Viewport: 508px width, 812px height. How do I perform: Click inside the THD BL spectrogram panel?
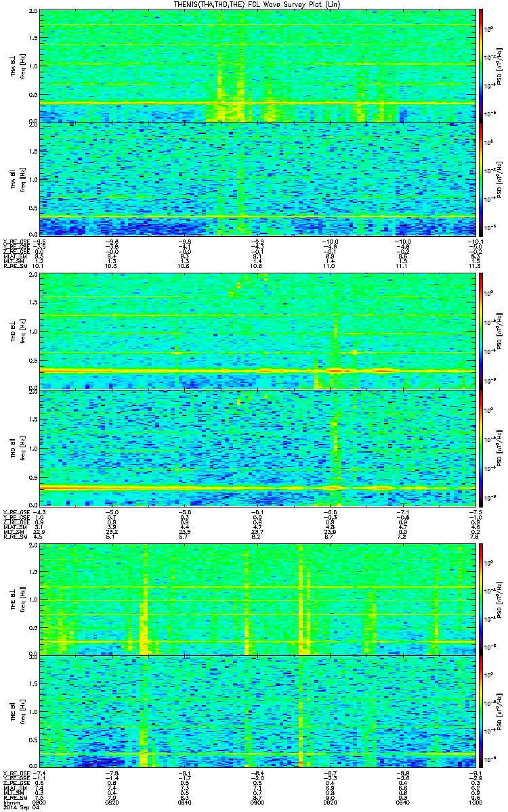tap(257, 332)
